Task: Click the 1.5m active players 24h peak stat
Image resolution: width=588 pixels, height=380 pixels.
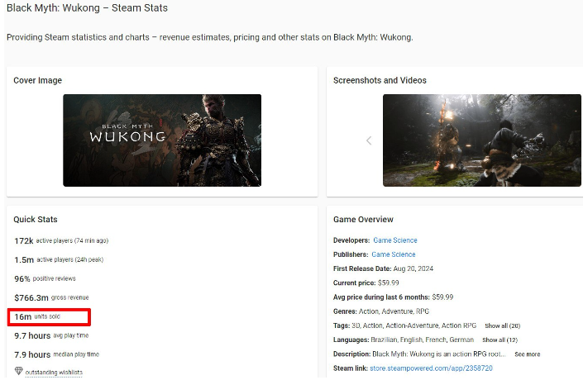Action: tap(59, 259)
